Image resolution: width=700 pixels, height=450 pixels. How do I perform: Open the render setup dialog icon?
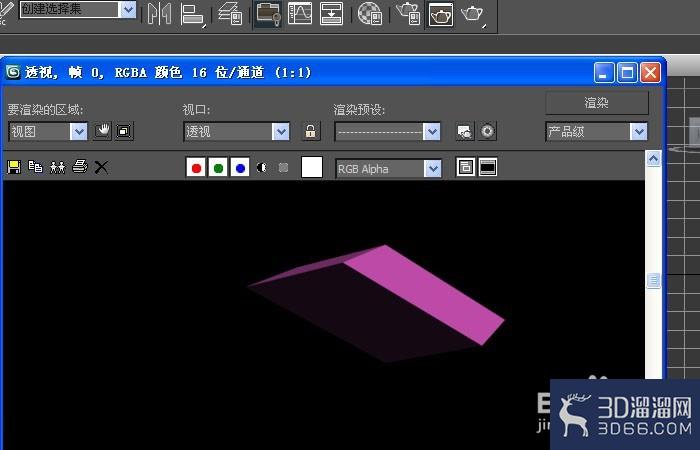click(465, 131)
